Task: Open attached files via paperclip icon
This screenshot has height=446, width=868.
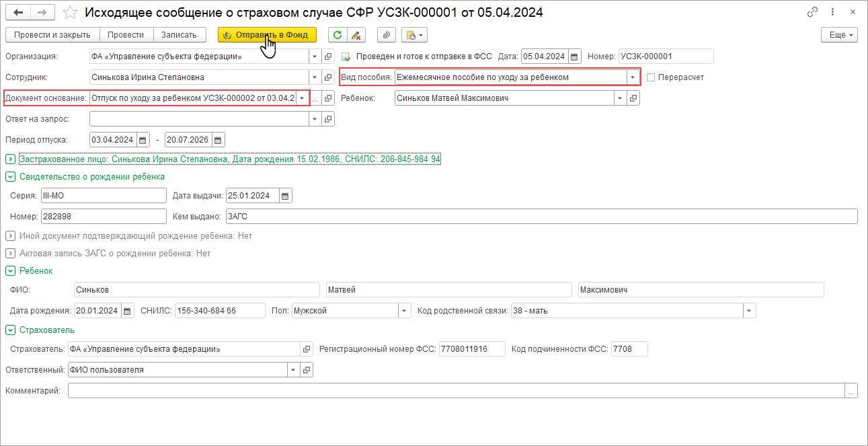Action: 387,35
